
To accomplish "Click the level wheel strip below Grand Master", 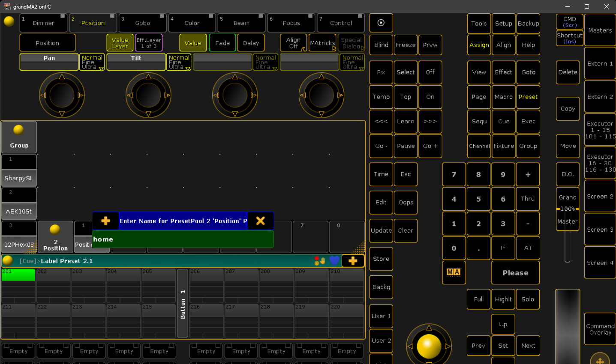I will point(568,328).
